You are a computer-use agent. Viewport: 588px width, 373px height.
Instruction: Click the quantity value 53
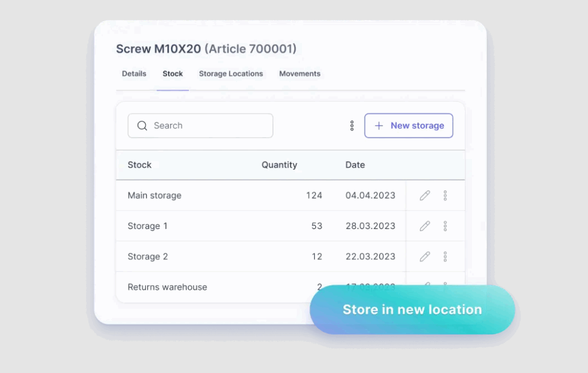pos(317,226)
